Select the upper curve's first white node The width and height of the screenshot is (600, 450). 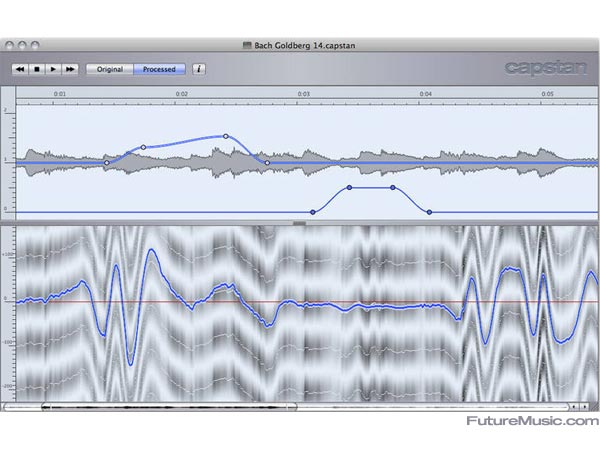(107, 163)
